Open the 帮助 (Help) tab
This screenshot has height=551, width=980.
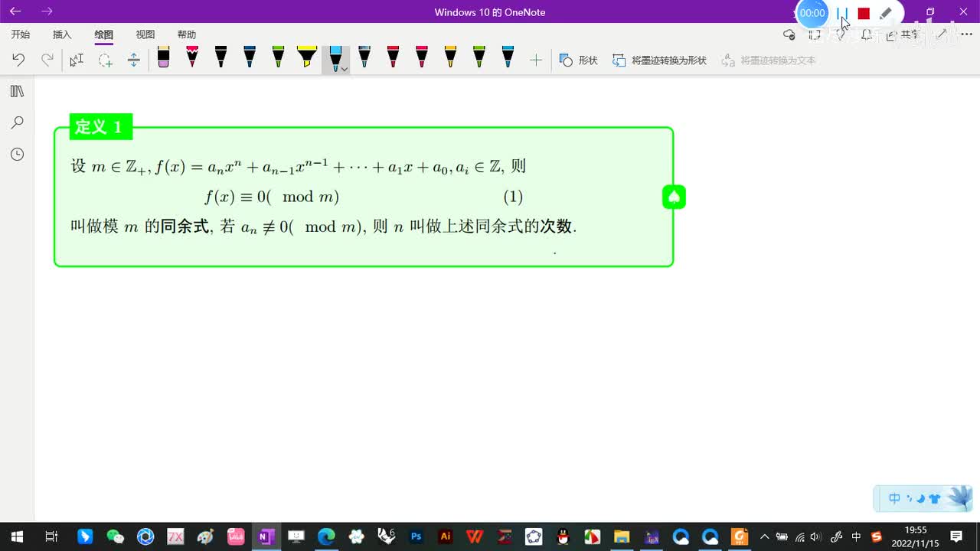187,34
